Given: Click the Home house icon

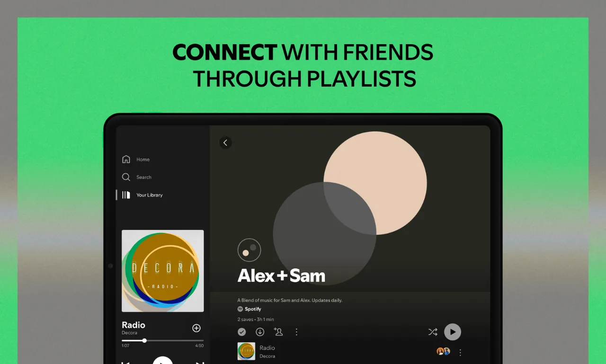Looking at the screenshot, I should click(x=126, y=160).
